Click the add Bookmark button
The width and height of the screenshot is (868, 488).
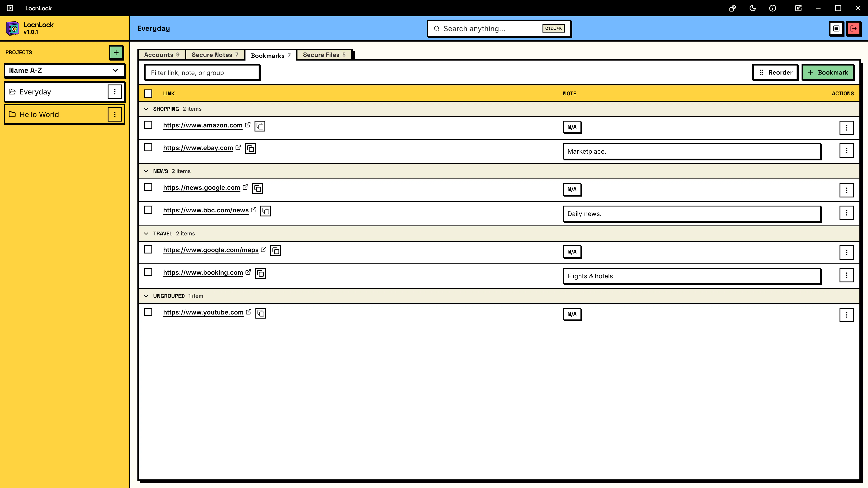tap(828, 72)
